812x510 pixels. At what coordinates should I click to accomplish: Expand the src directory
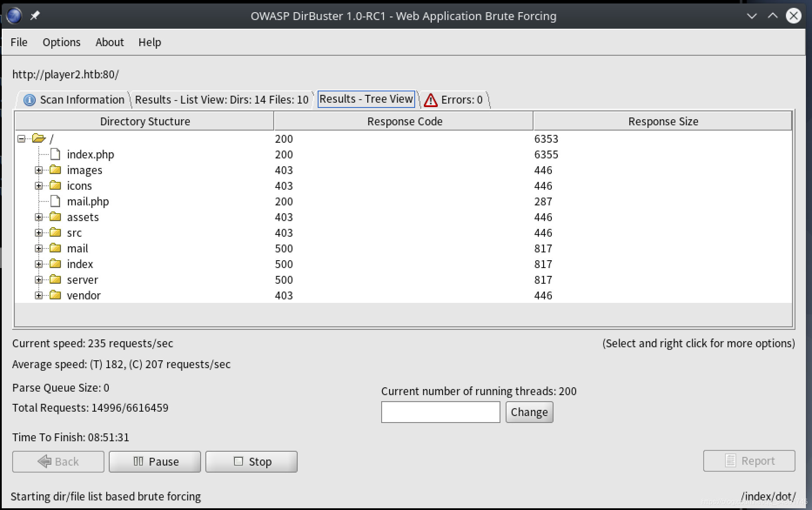[x=39, y=233]
